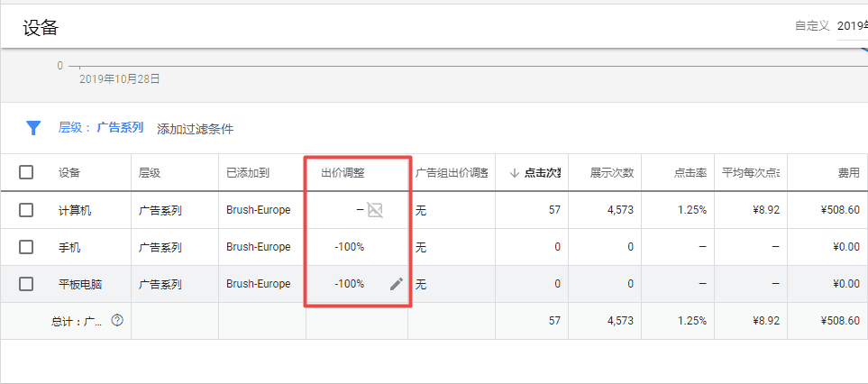This screenshot has height=384, width=868.
Task: Click the crossed-out icon in the 计算机 row
Action: 375,210
